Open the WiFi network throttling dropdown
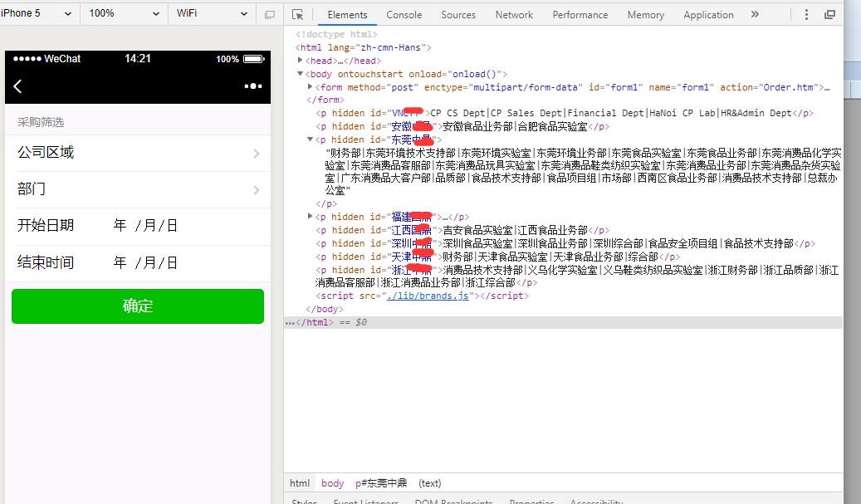 tap(212, 13)
